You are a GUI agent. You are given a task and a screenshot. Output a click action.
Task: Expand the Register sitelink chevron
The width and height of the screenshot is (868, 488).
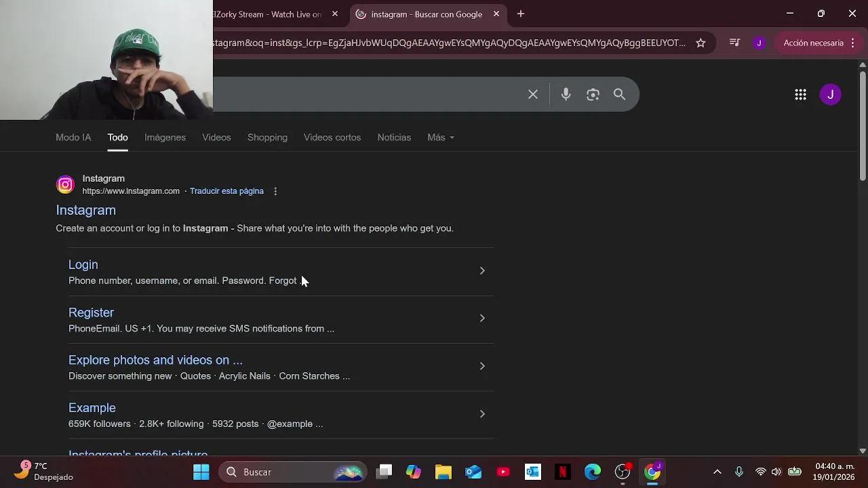(482, 318)
